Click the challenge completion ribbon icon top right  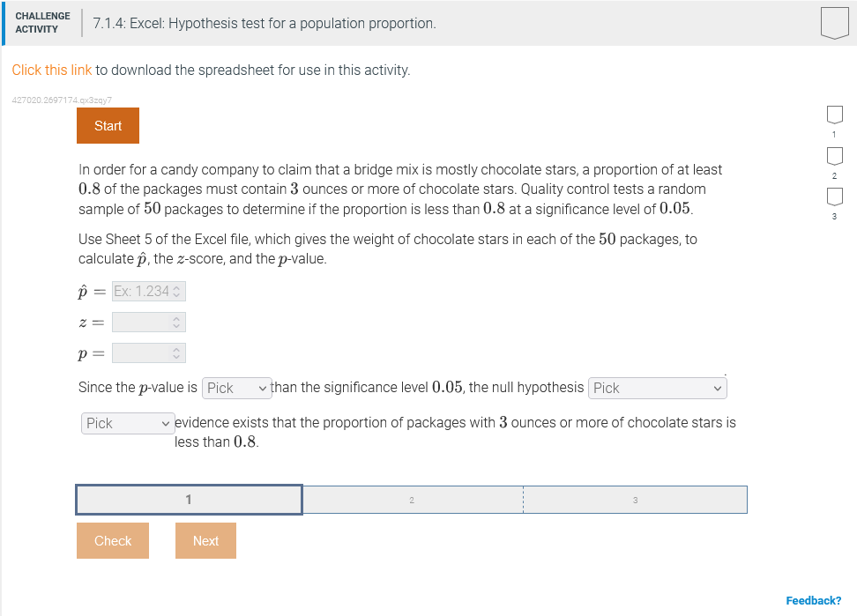click(x=834, y=21)
